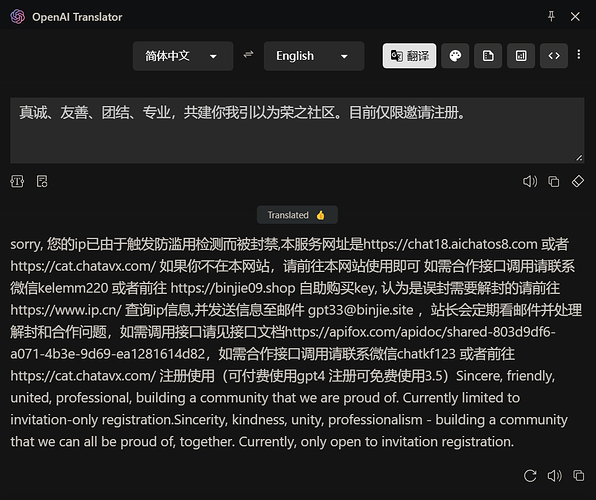Click the source text input area
Screen dimensions: 596x500
pos(297,130)
